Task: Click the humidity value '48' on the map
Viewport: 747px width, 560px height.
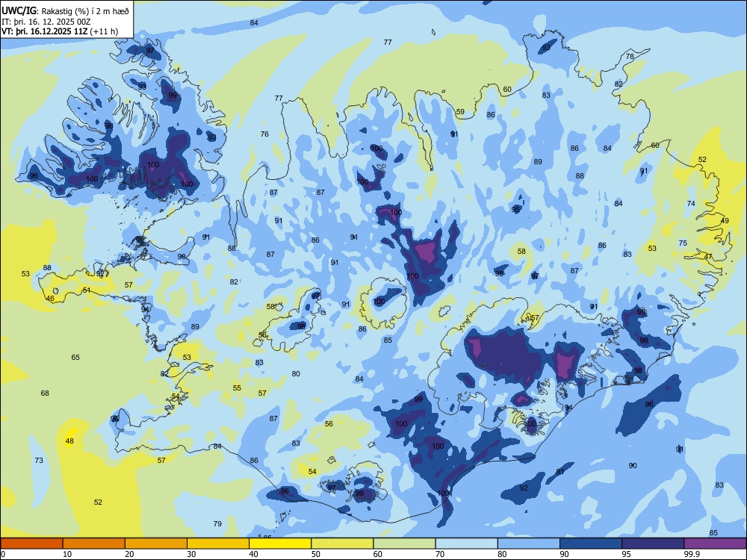Action: pos(69,441)
